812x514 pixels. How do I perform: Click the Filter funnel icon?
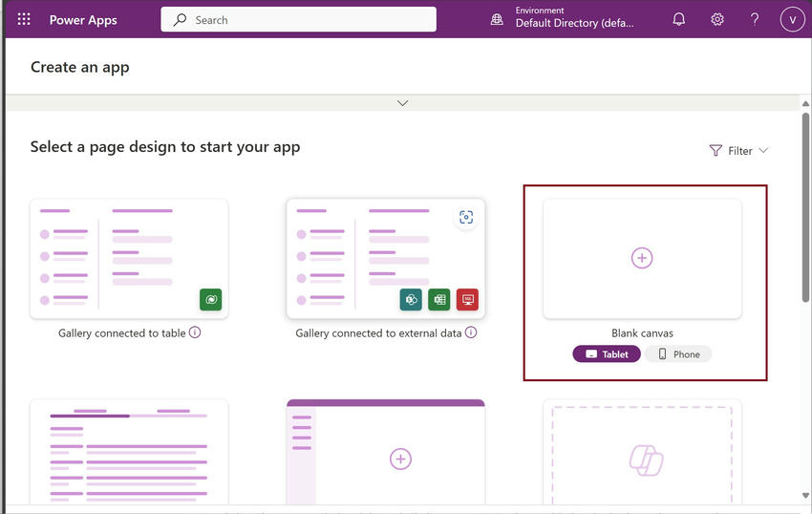tap(716, 150)
